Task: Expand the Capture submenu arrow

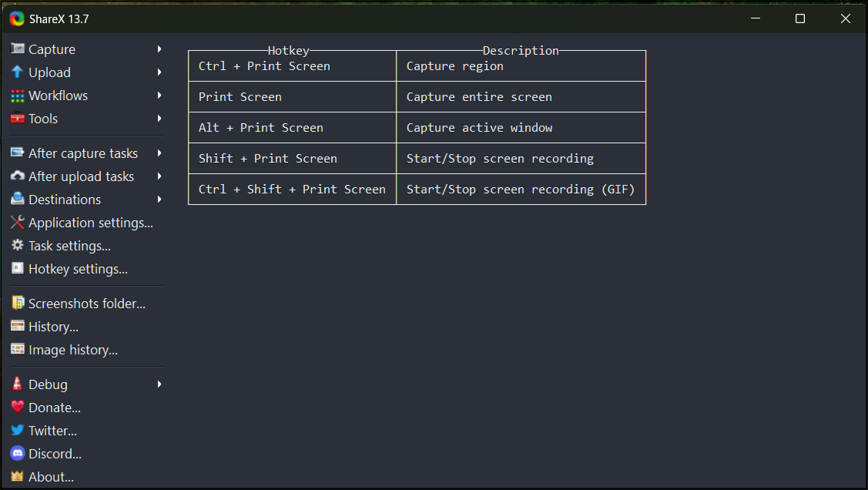Action: click(x=159, y=49)
